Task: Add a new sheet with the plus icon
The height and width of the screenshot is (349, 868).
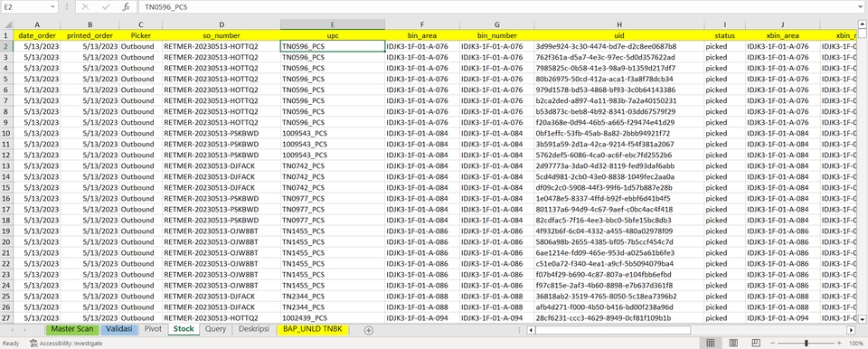Action: pos(369,330)
